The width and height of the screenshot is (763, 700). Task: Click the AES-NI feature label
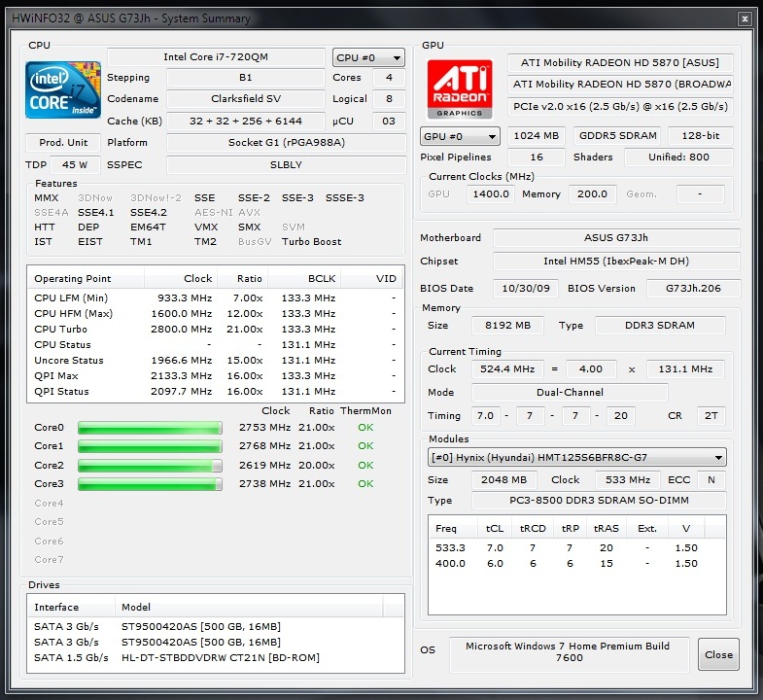point(214,213)
